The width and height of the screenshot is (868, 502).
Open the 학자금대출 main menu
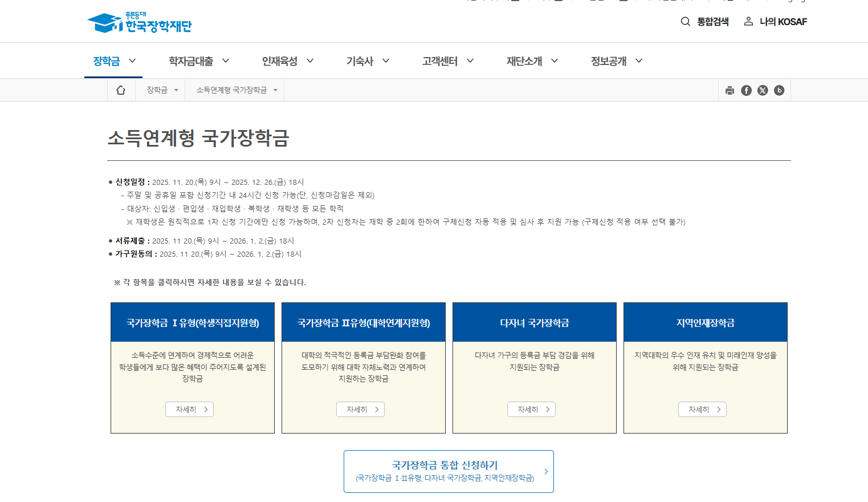tap(199, 60)
